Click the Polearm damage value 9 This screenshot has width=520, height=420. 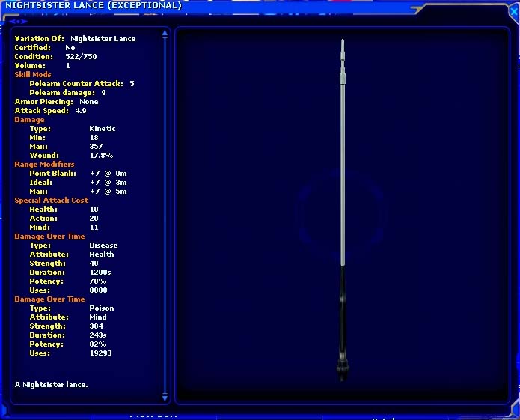[103, 92]
